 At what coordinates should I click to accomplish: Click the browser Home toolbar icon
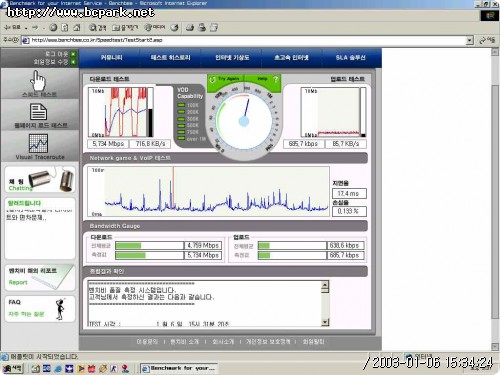(x=77, y=28)
